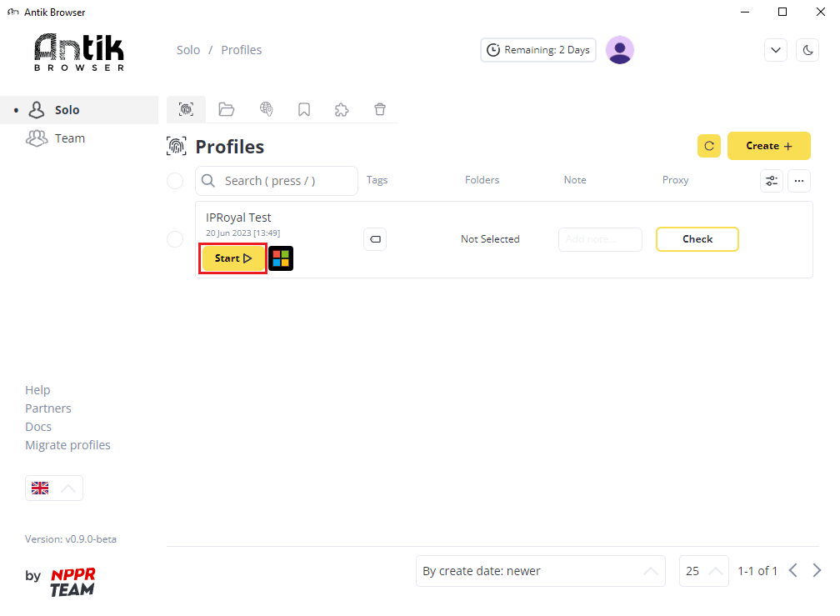Open the Bookmarks tab icon

tap(303, 110)
